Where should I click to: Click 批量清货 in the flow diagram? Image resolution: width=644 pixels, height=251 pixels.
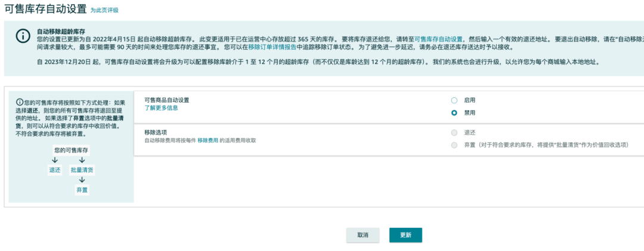pos(82,170)
